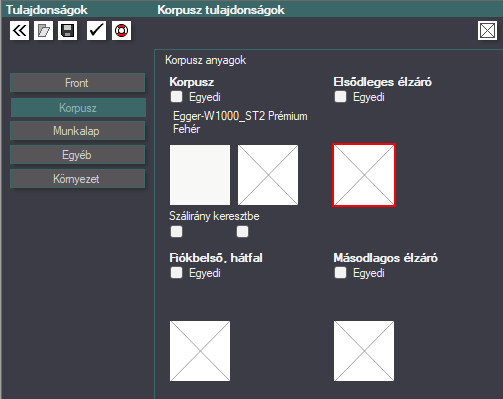503x399 pixels.
Task: Enable Egyedi checkbox under Korpusz
Action: [x=176, y=97]
